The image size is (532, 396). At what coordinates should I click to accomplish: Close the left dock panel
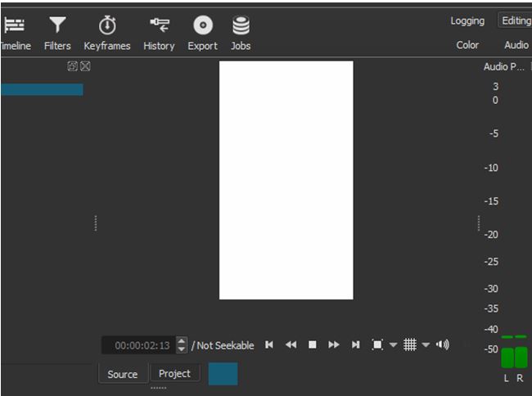click(85, 66)
